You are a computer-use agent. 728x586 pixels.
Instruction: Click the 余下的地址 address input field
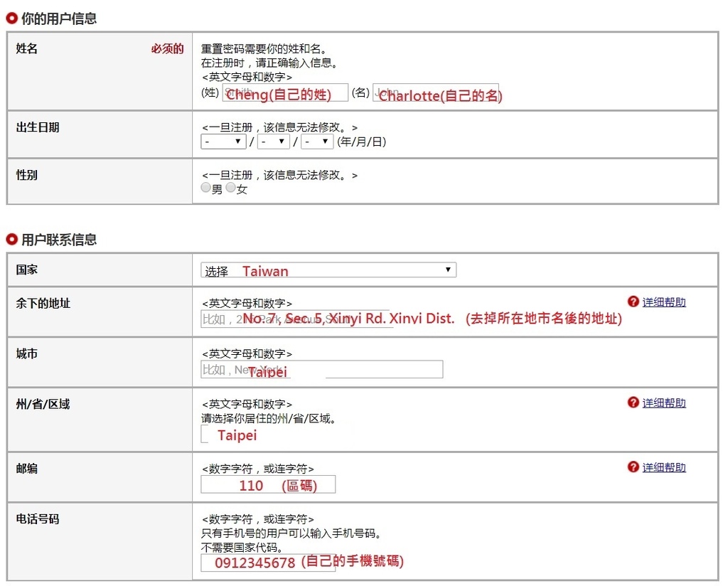[296, 319]
